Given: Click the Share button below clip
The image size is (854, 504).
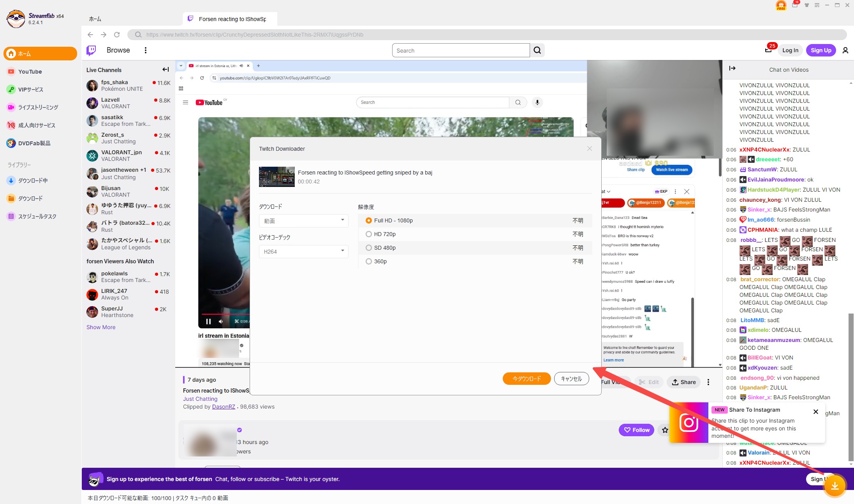Looking at the screenshot, I should click(684, 382).
